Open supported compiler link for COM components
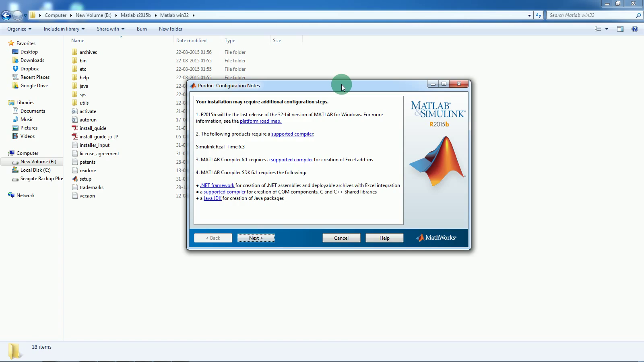The height and width of the screenshot is (362, 644). pyautogui.click(x=225, y=192)
